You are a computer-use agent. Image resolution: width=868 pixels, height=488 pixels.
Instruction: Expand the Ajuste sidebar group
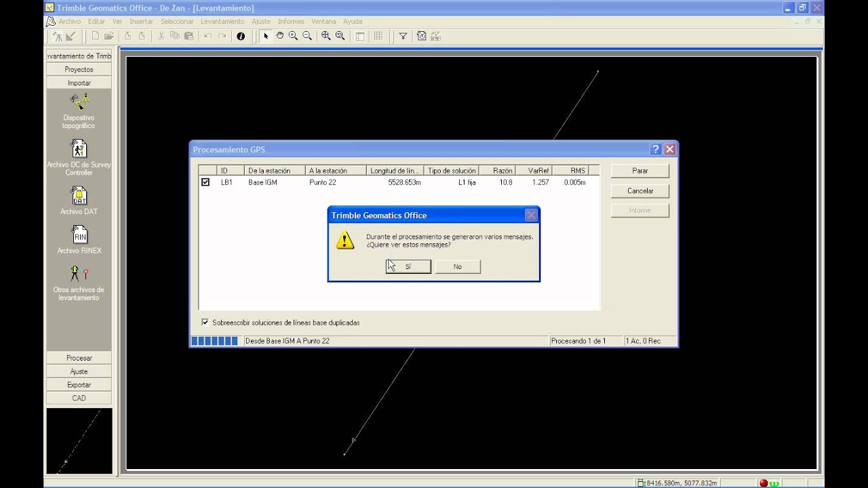click(79, 371)
